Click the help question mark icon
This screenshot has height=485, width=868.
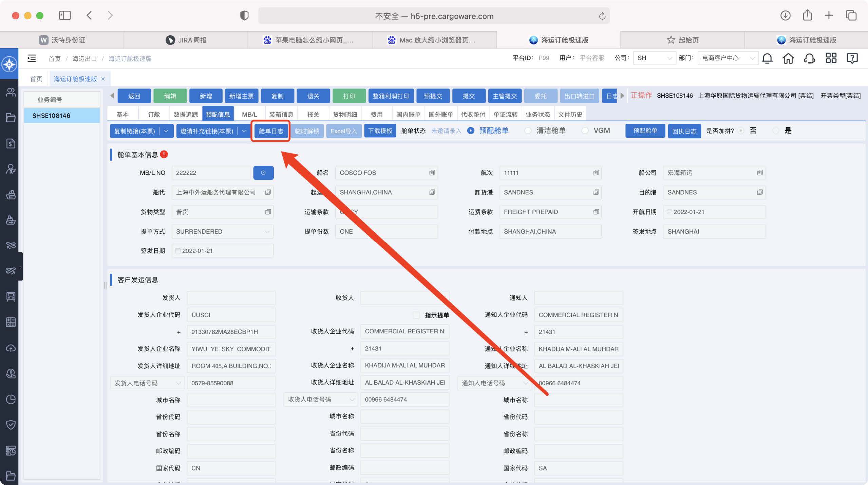(852, 58)
